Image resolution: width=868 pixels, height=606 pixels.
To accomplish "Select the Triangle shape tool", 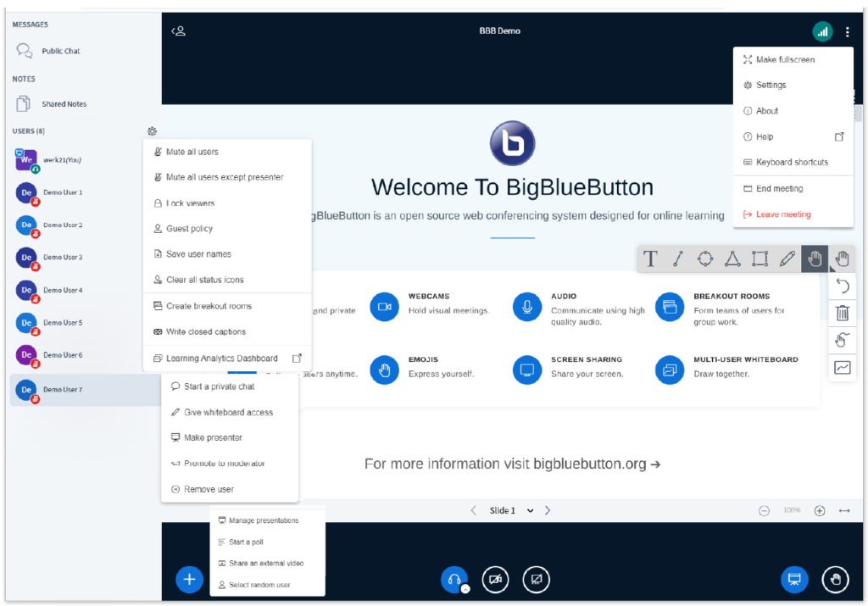I will pos(732,259).
